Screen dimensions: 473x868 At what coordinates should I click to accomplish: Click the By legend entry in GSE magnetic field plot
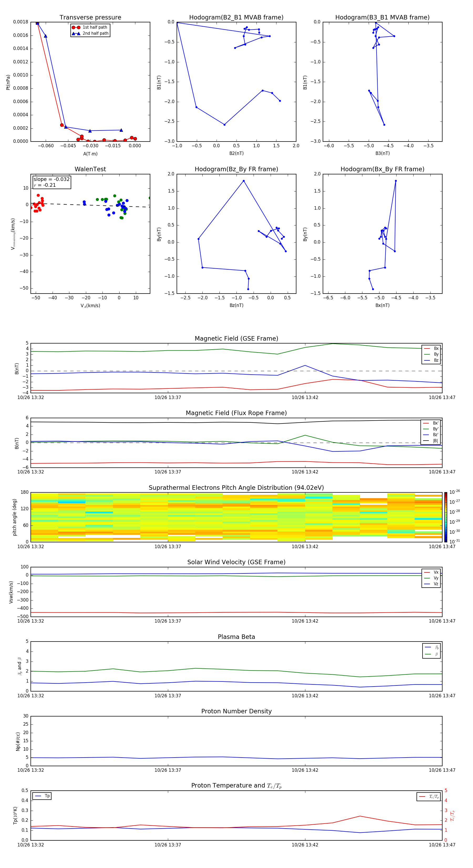[431, 354]
